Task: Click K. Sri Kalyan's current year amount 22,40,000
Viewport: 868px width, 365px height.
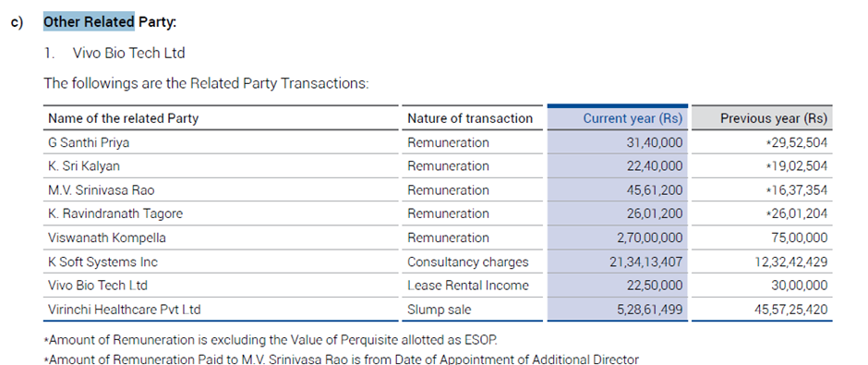Action: pyautogui.click(x=655, y=166)
